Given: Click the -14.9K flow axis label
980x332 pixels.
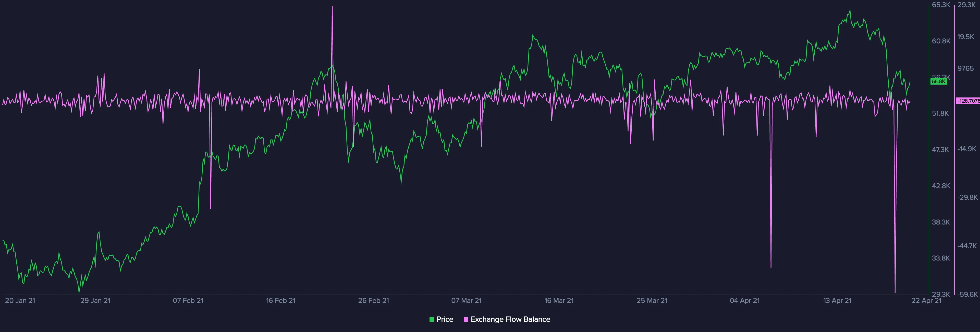Looking at the screenshot, I should click(x=967, y=148).
